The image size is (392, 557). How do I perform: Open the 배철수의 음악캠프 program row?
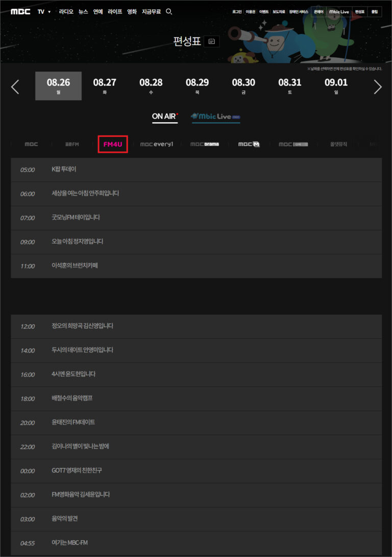click(x=72, y=398)
